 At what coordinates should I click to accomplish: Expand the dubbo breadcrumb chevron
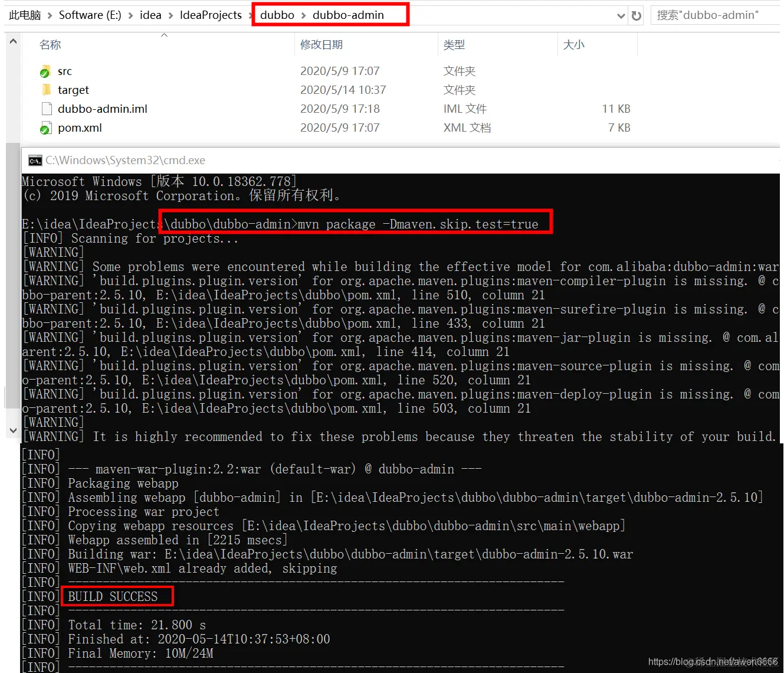pos(304,15)
